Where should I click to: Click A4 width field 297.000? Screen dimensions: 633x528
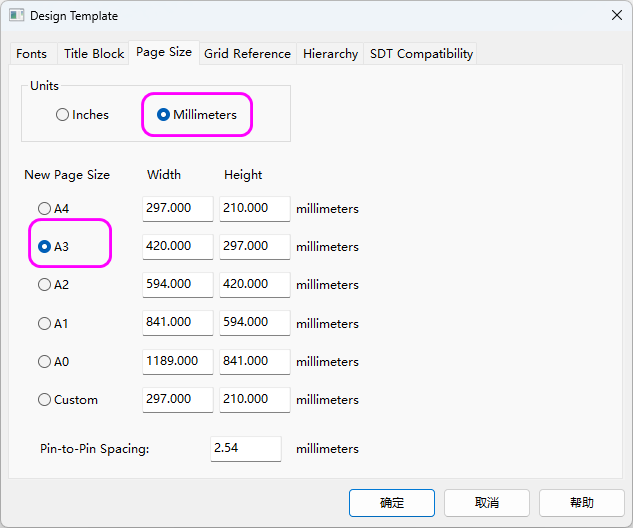tap(178, 209)
